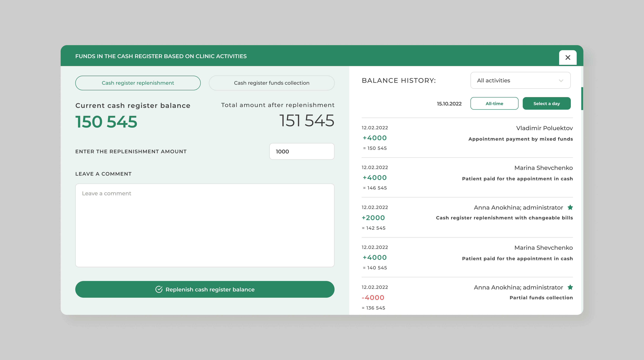Viewport: 644px width, 360px height.
Task: Click checkmark icon on Replenish button
Action: pyautogui.click(x=159, y=289)
